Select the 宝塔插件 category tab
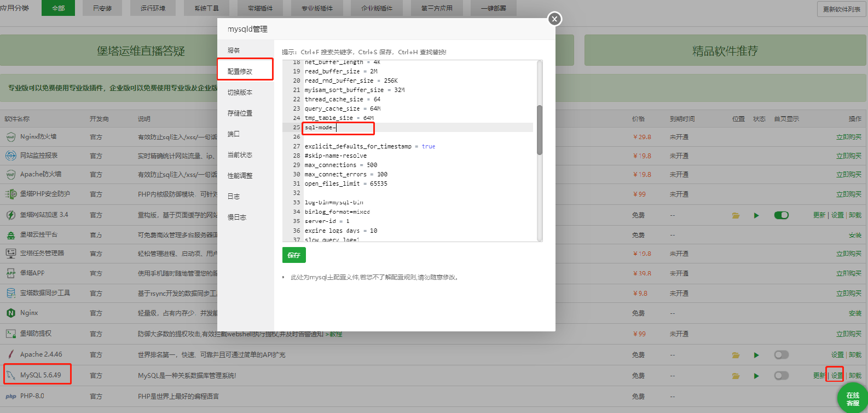The width and height of the screenshot is (868, 413). coord(260,8)
